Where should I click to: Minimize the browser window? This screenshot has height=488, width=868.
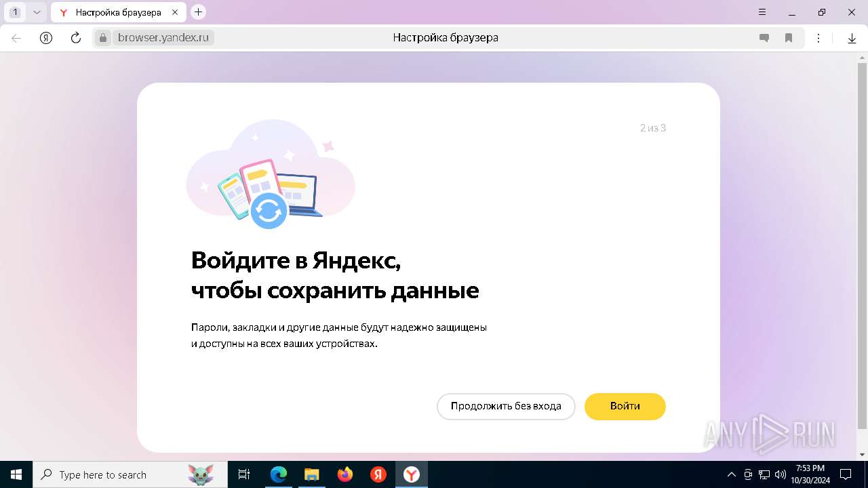pyautogui.click(x=792, y=12)
